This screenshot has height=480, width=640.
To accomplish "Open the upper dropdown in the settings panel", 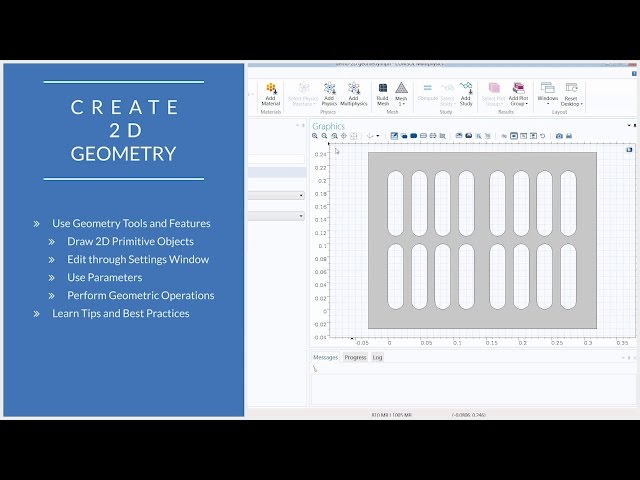I will tap(276, 196).
